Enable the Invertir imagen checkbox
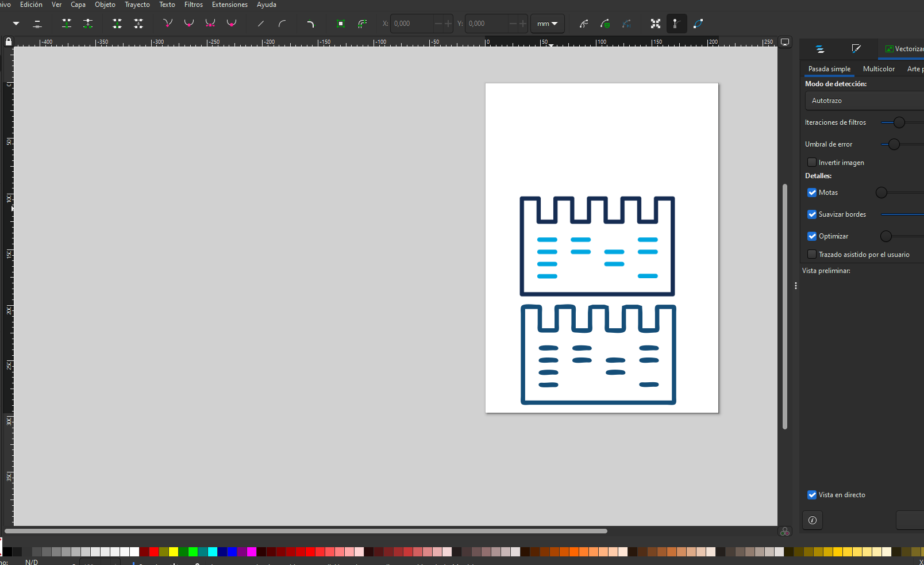Image resolution: width=924 pixels, height=565 pixels. [x=812, y=163]
